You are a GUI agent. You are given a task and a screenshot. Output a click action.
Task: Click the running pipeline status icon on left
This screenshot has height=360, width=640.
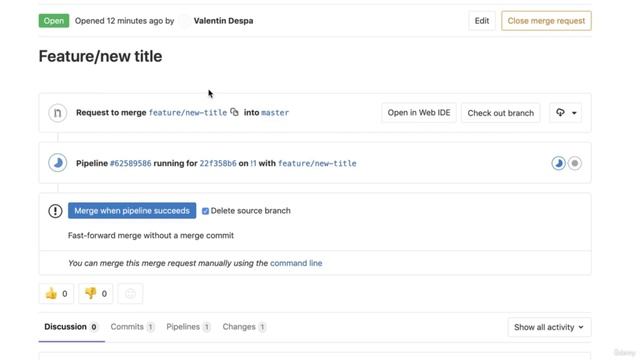(58, 163)
